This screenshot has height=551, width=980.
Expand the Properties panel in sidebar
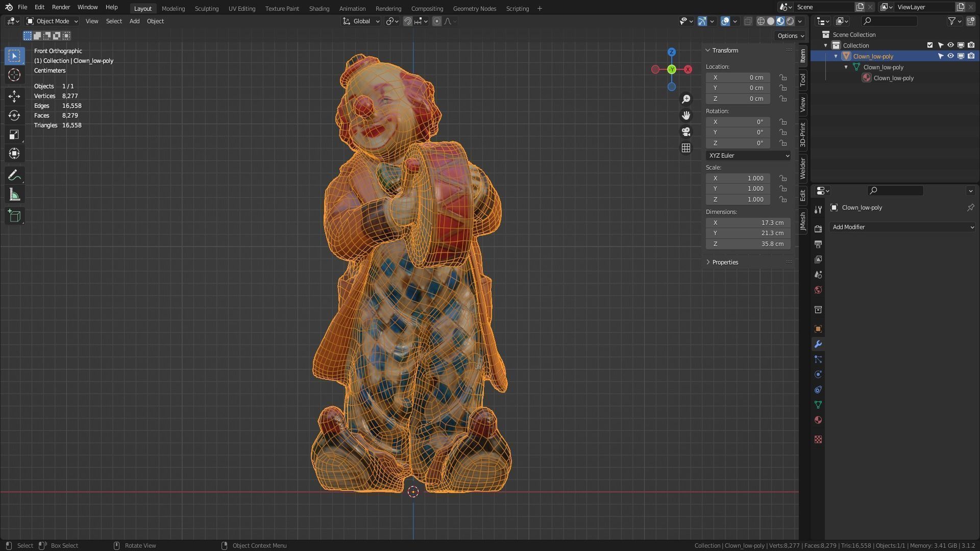point(725,262)
